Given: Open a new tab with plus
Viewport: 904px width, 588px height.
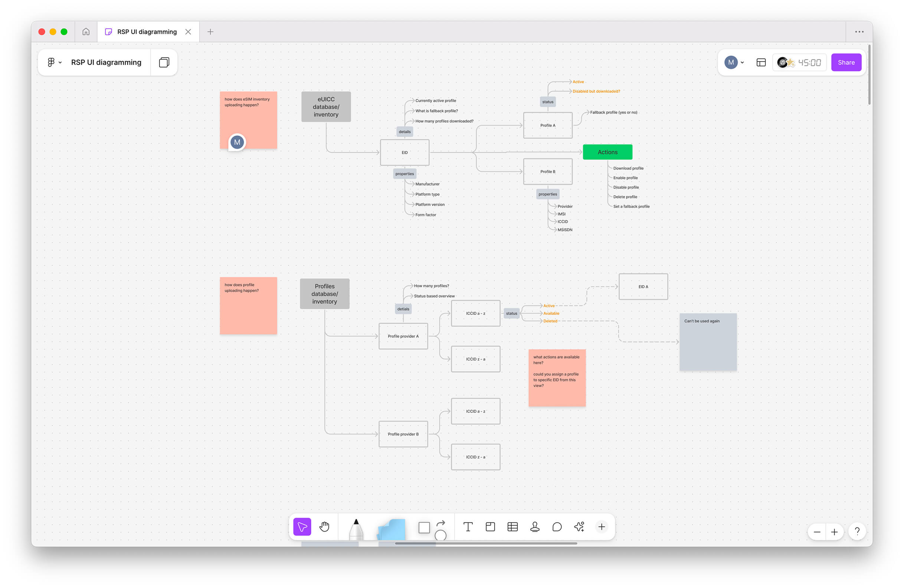Looking at the screenshot, I should [x=210, y=32].
